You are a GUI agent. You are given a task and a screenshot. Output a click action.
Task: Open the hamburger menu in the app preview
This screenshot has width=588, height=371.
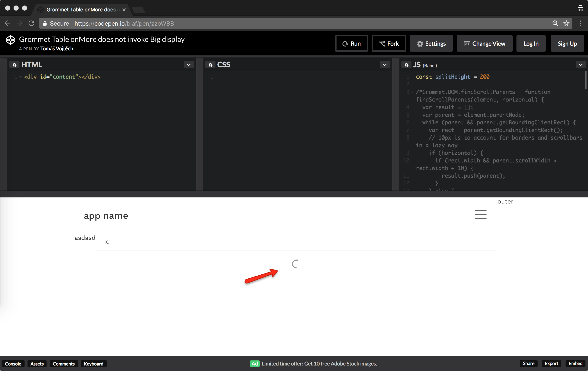pos(480,214)
